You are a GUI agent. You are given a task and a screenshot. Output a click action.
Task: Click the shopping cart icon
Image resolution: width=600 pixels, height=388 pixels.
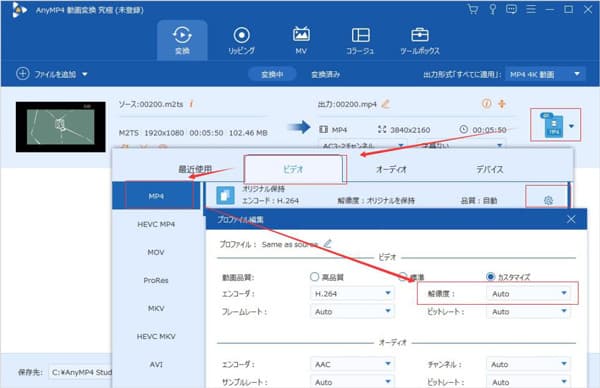[473, 9]
